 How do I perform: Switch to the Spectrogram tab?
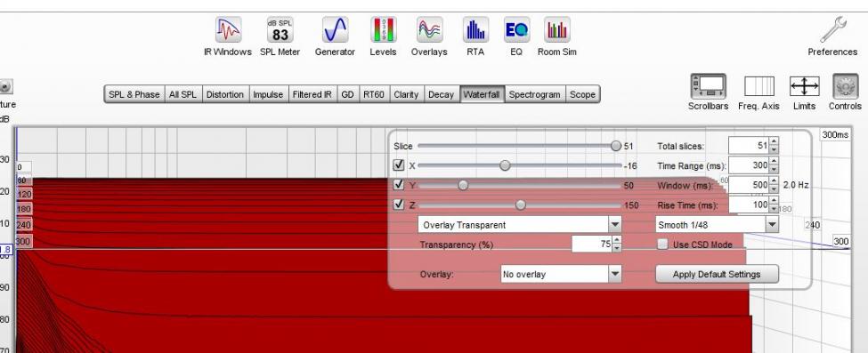tap(534, 94)
